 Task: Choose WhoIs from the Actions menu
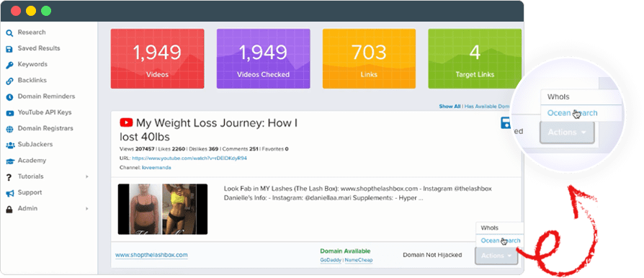490,228
